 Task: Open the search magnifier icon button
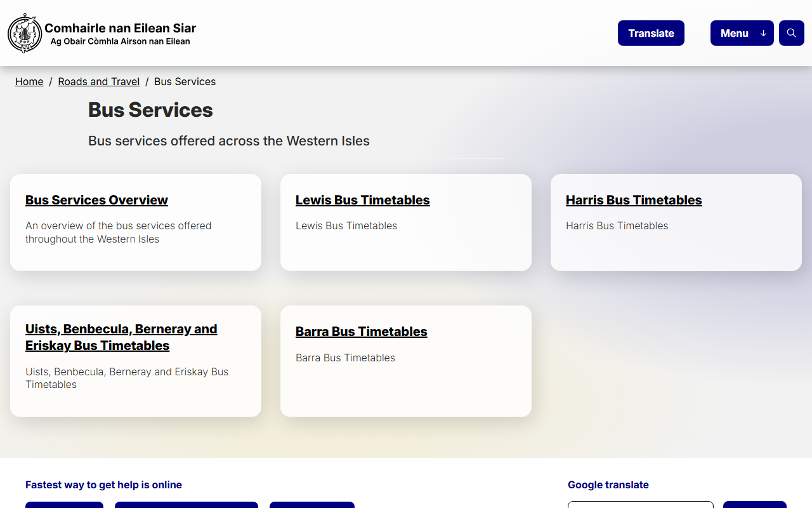click(x=791, y=33)
